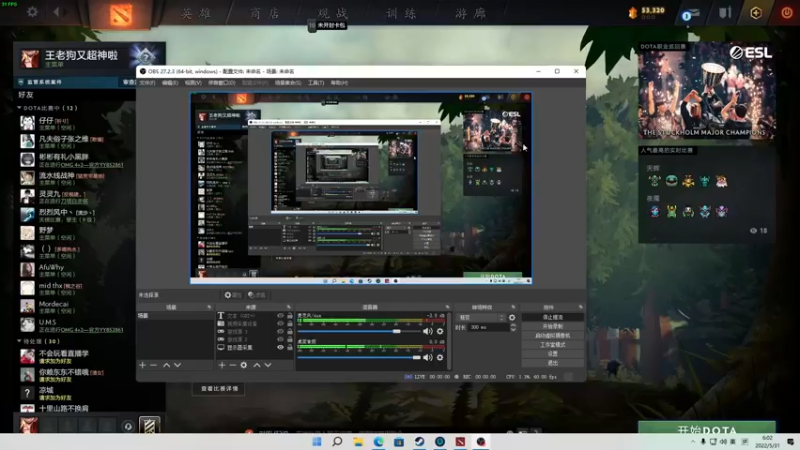This screenshot has width=800, height=450.
Task: Open Microsoft Edge from taskbar
Action: 379,442
